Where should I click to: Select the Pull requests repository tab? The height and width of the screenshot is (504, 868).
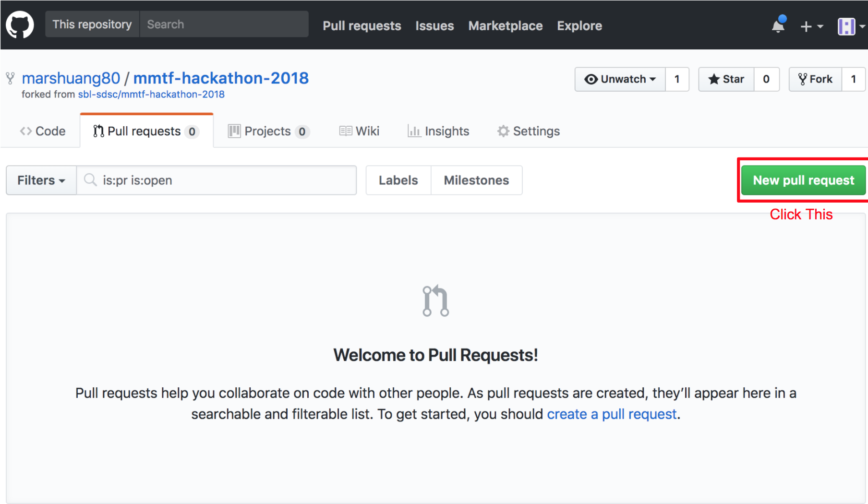(x=146, y=131)
